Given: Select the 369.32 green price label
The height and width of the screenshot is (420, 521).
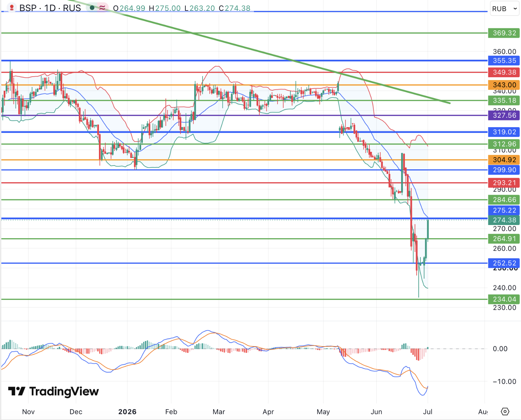Looking at the screenshot, I should coord(504,33).
